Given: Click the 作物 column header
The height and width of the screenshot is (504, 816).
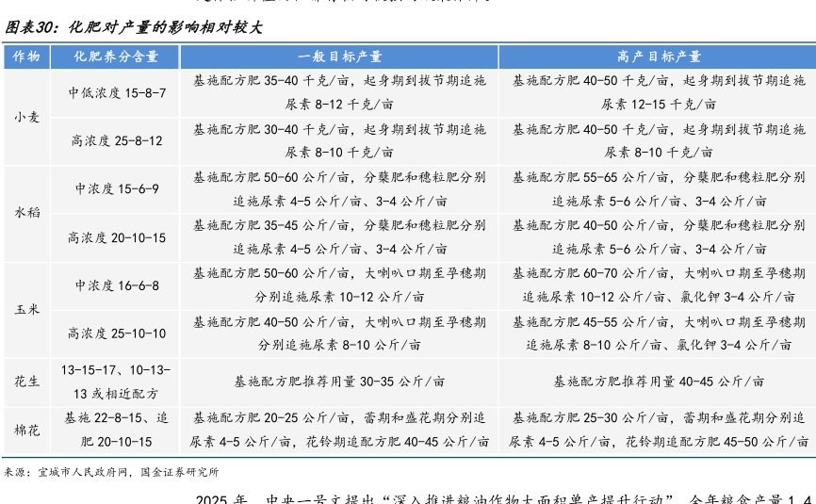Looking at the screenshot, I should [26, 57].
